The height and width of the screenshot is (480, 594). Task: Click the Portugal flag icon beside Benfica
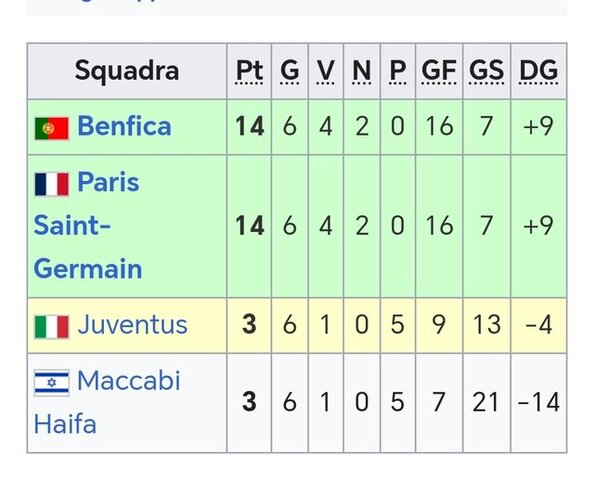coord(52,128)
